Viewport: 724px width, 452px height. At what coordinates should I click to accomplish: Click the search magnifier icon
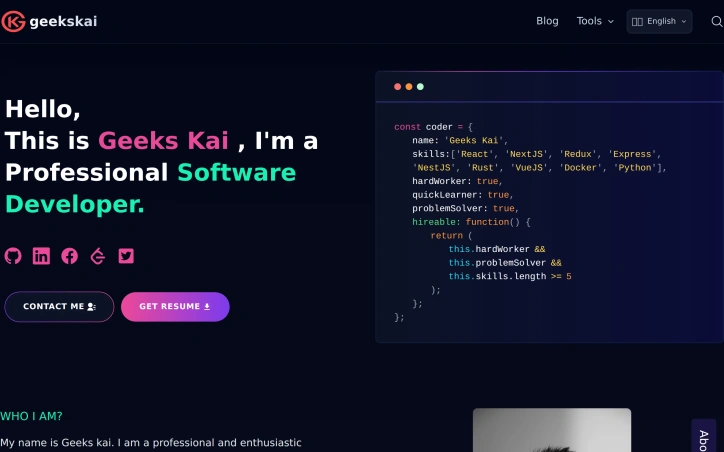point(717,21)
